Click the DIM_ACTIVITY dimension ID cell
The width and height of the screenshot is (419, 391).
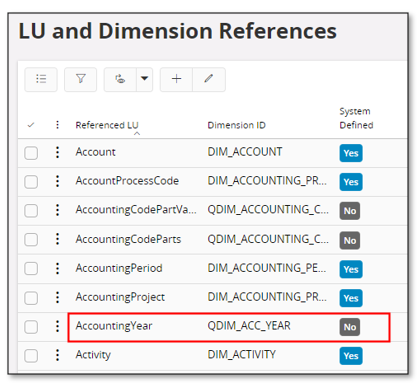(242, 354)
